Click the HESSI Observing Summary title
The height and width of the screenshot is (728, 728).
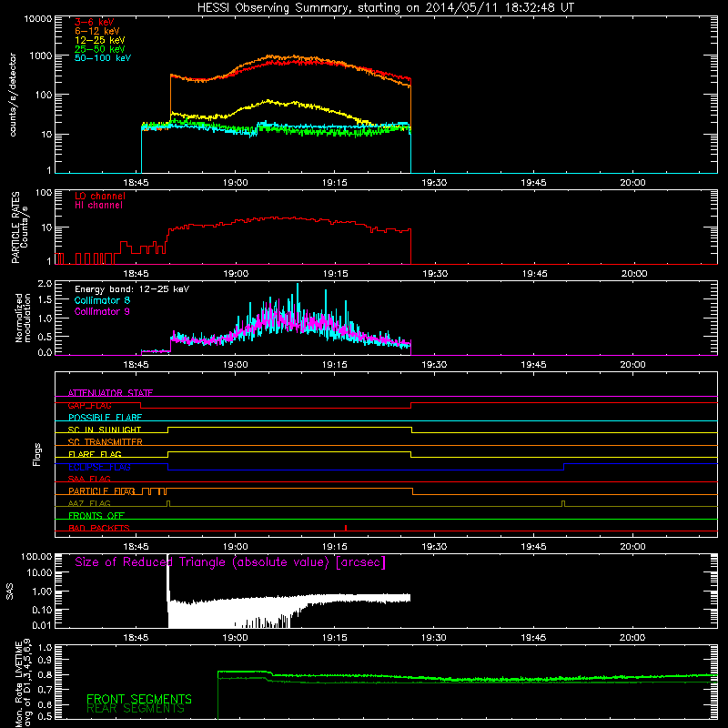pos(385,8)
